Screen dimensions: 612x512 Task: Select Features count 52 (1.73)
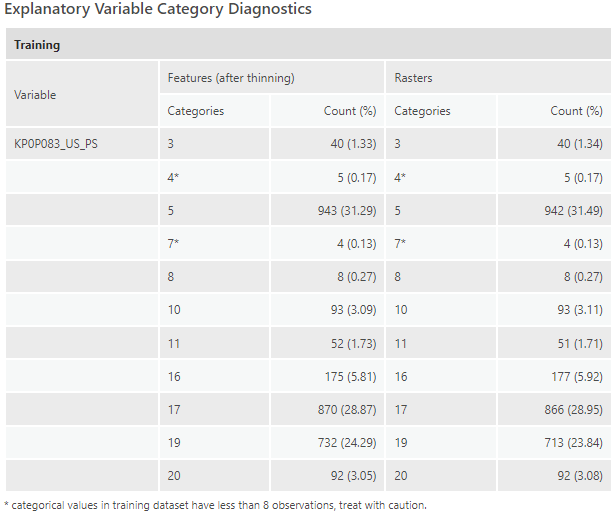click(x=352, y=343)
